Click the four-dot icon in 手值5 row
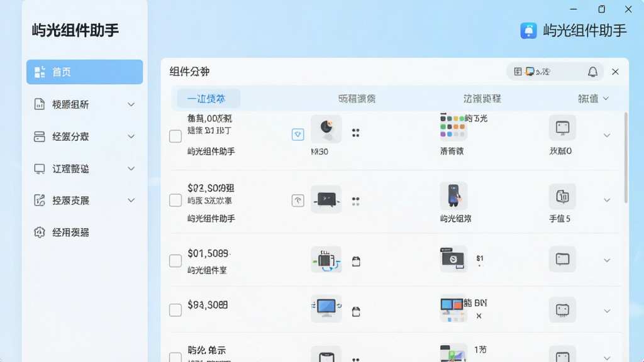The height and width of the screenshot is (362, 644). pyautogui.click(x=356, y=201)
